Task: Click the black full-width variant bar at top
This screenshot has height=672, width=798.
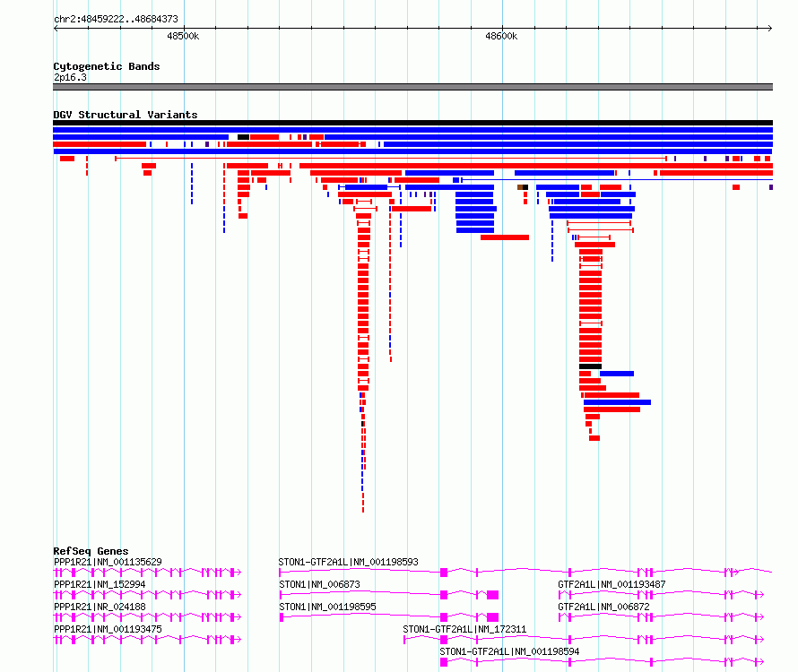Action: click(x=412, y=123)
